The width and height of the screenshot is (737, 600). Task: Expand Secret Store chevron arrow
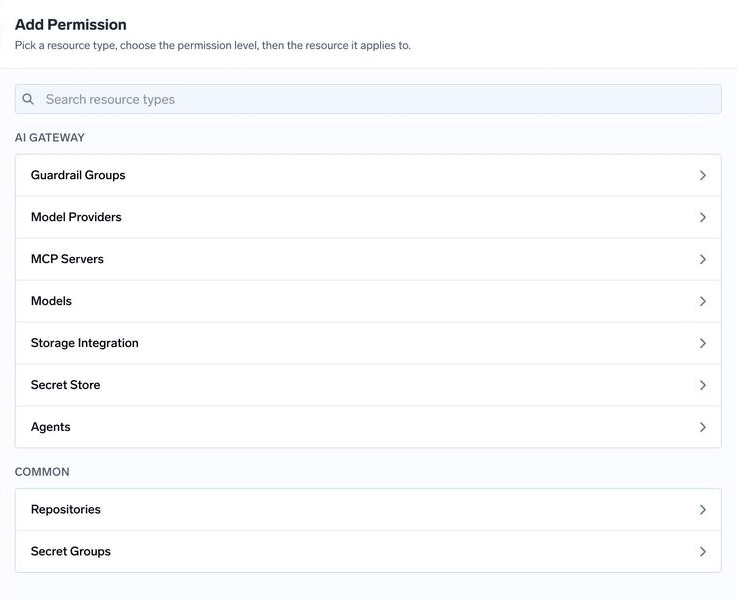pos(702,385)
